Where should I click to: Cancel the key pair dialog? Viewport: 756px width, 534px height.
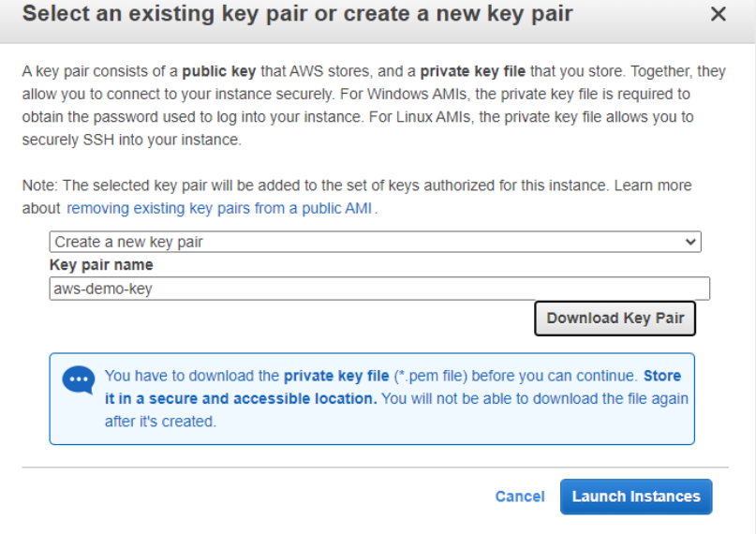point(520,497)
